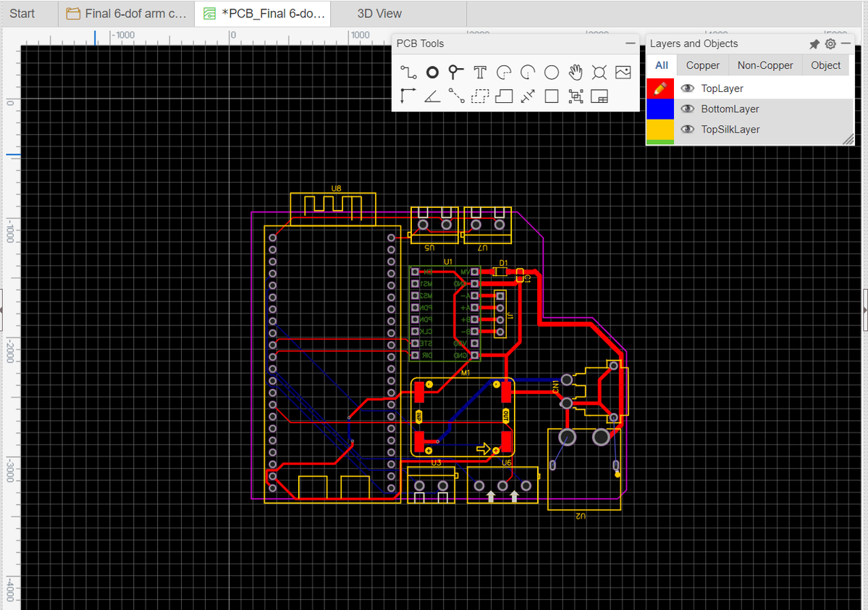This screenshot has width=868, height=610.
Task: Pin the Layers and Objects panel
Action: pos(814,43)
